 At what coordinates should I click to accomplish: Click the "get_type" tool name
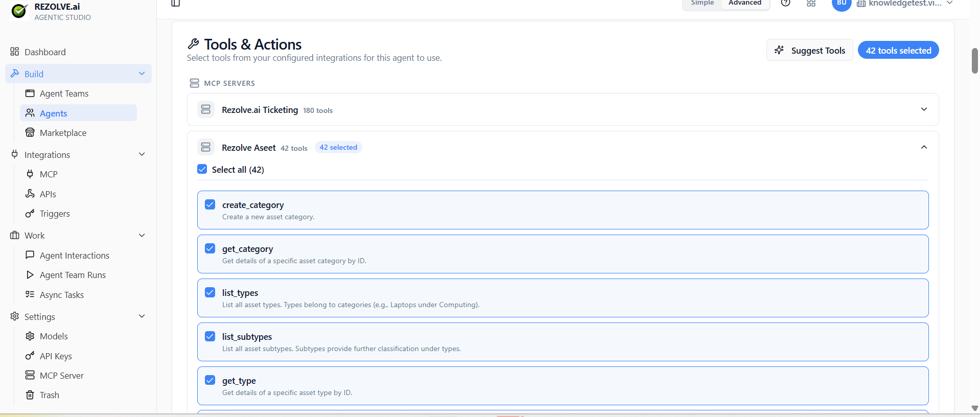tap(239, 381)
